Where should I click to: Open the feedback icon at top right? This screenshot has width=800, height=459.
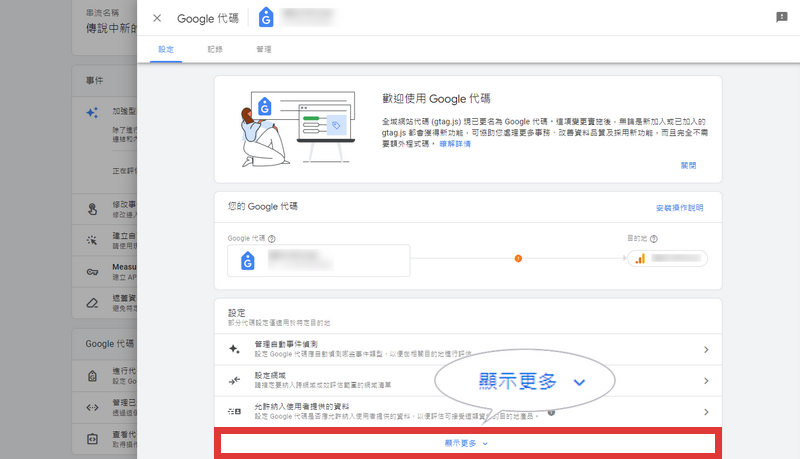point(781,17)
